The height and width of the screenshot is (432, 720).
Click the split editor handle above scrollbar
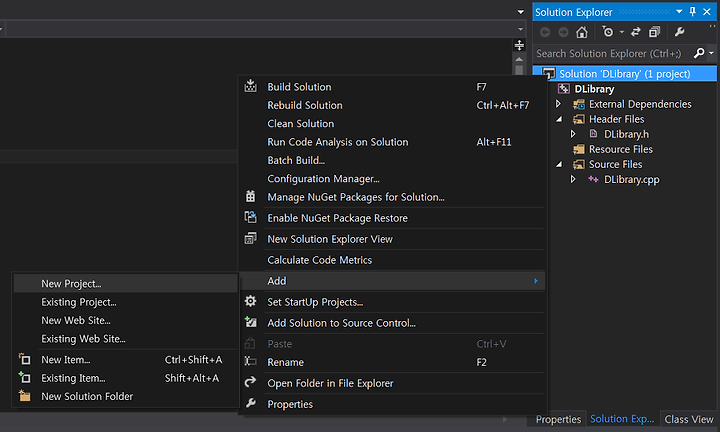pyautogui.click(x=519, y=45)
